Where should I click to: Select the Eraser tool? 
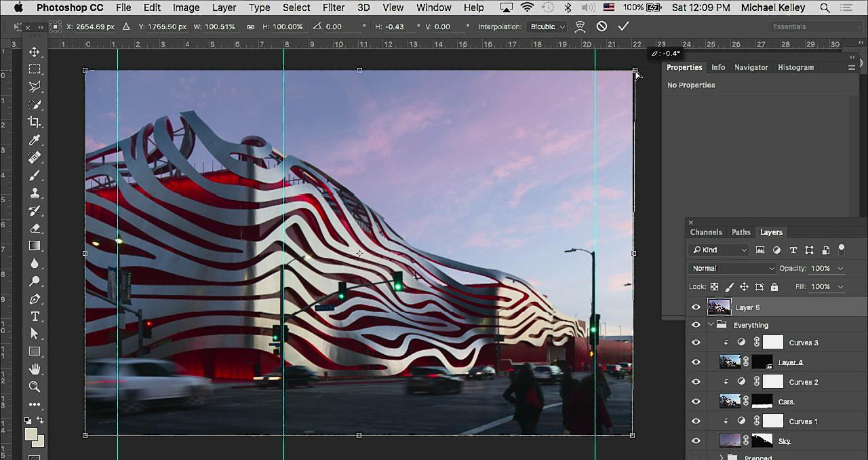35,229
